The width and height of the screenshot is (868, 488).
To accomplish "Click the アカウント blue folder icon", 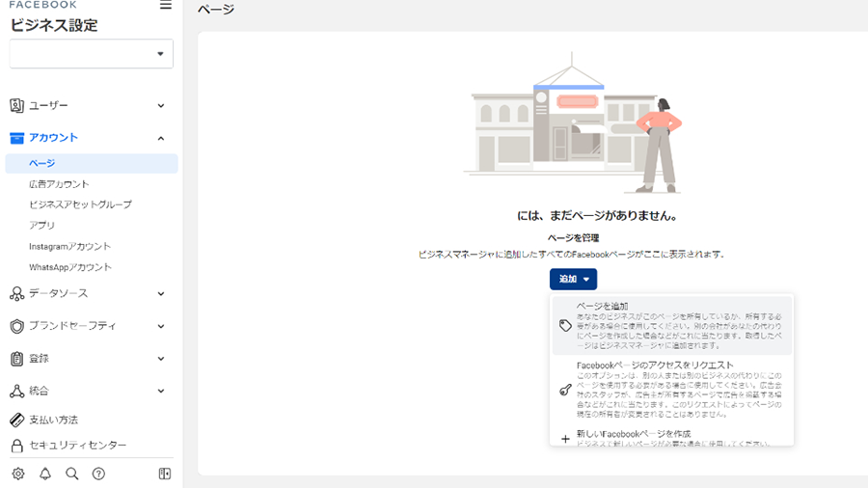I will 17,138.
